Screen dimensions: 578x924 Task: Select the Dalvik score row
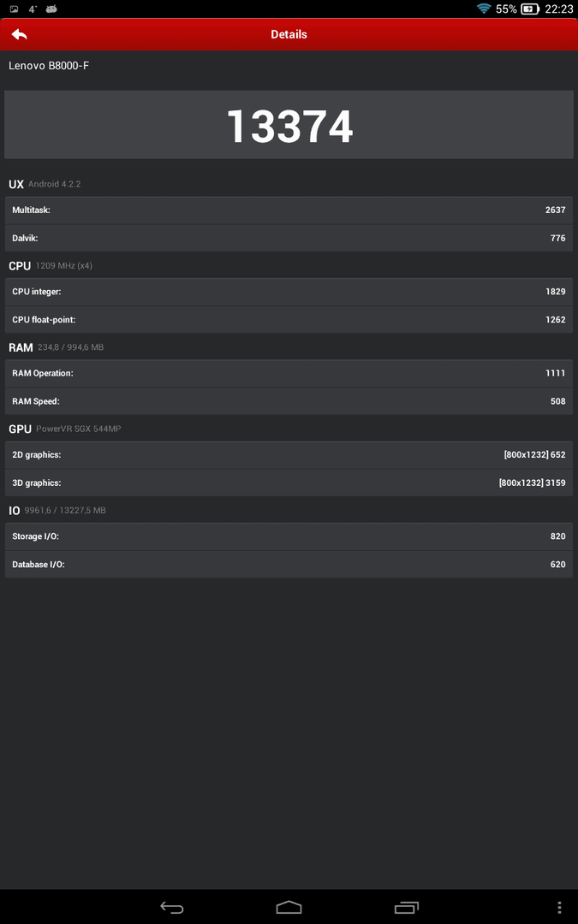[x=289, y=238]
